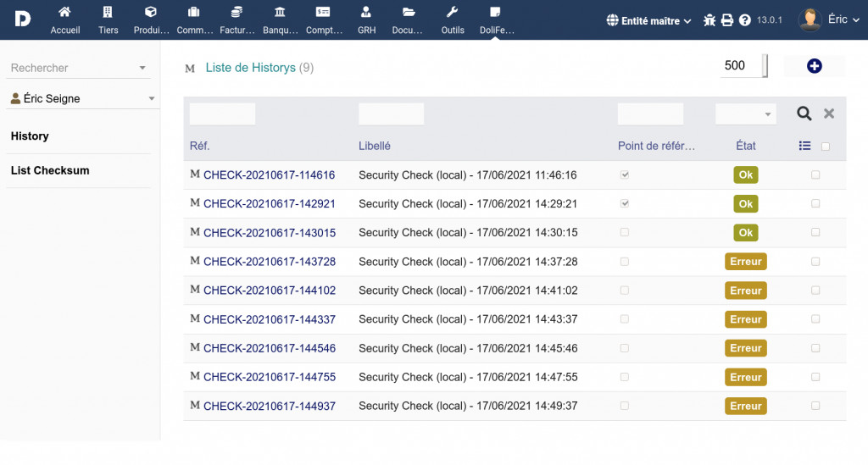This screenshot has width=868, height=465.
Task: Sort by the Libellé column header
Action: point(375,146)
